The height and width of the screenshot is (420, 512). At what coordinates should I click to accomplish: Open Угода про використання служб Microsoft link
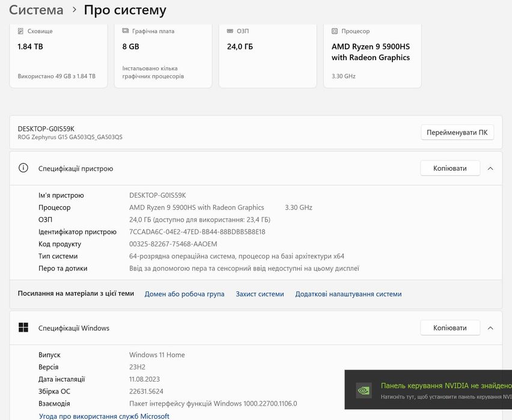(104, 416)
